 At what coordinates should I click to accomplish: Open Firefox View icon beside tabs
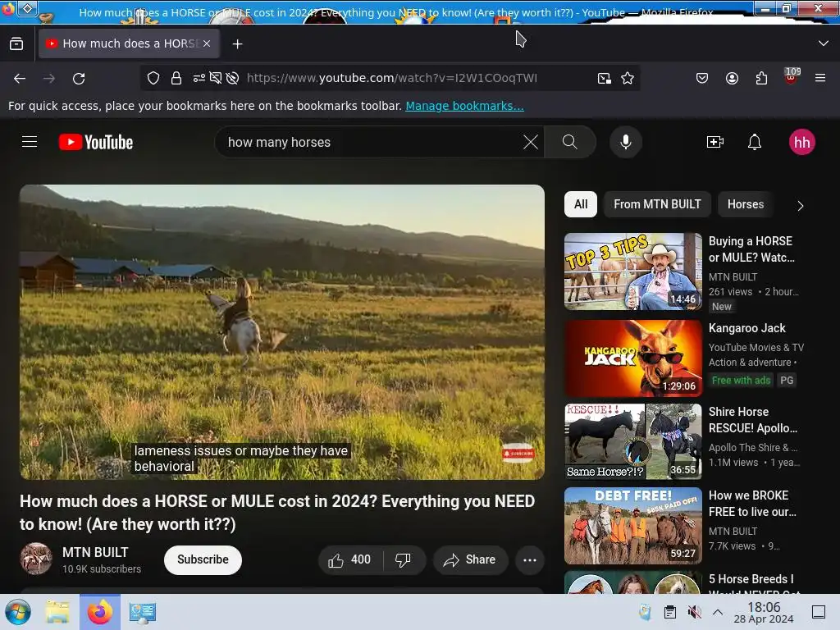click(16, 43)
